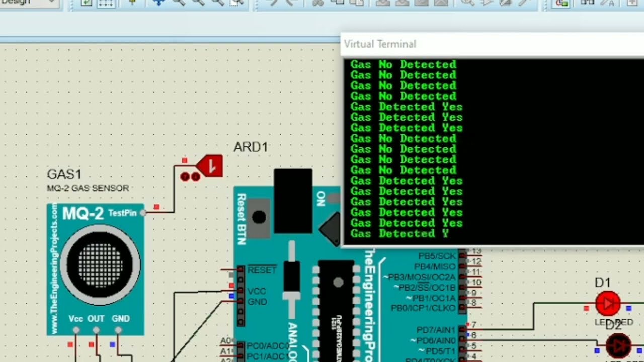The height and width of the screenshot is (362, 644).
Task: Click the 'MQ-2' title on the sensor
Action: (x=83, y=214)
